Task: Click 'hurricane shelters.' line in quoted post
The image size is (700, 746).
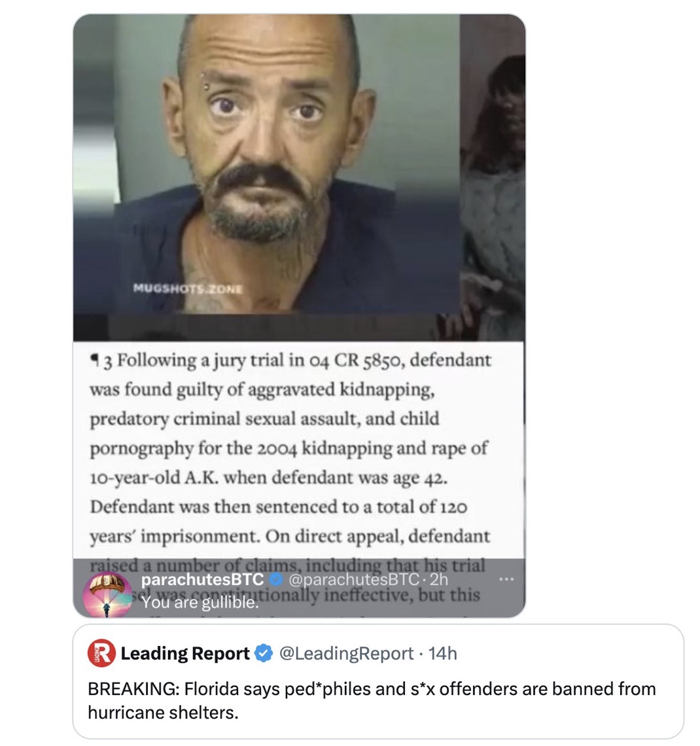Action: pyautogui.click(x=163, y=712)
